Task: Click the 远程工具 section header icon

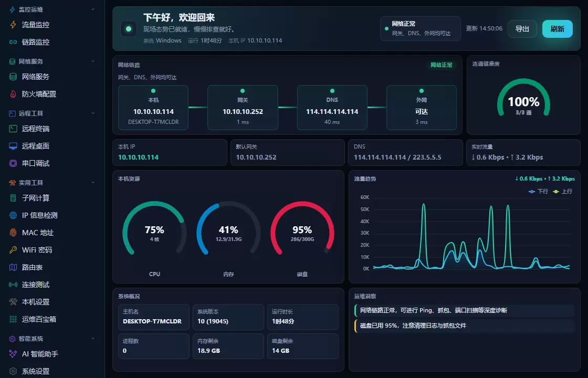Action: [12, 113]
